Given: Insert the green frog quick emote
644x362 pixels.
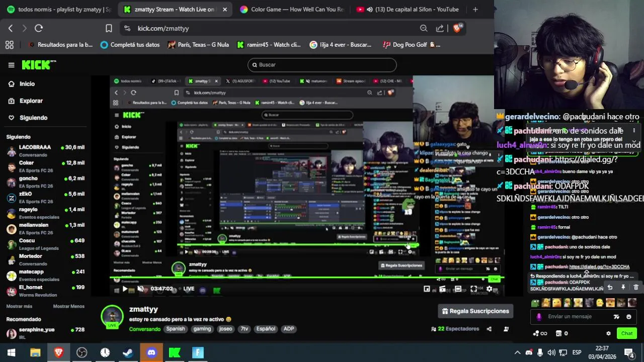Looking at the screenshot, I should (535, 303).
